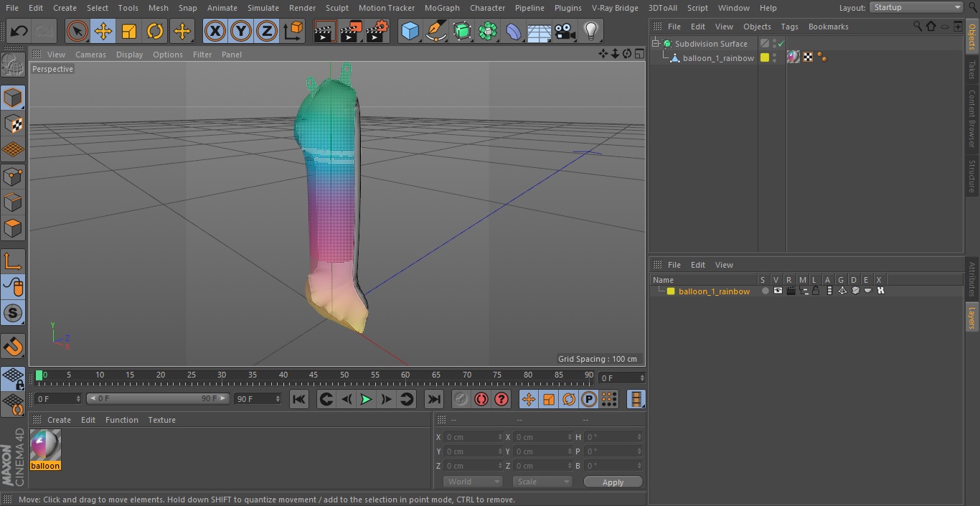Add a Camera object
The height and width of the screenshot is (506, 980).
tap(565, 32)
